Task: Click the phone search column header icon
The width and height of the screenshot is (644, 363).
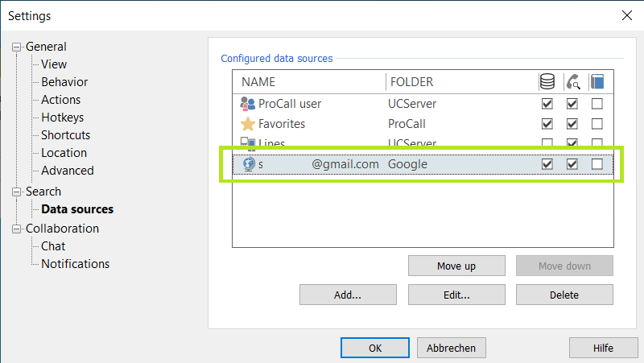Action: pyautogui.click(x=572, y=81)
